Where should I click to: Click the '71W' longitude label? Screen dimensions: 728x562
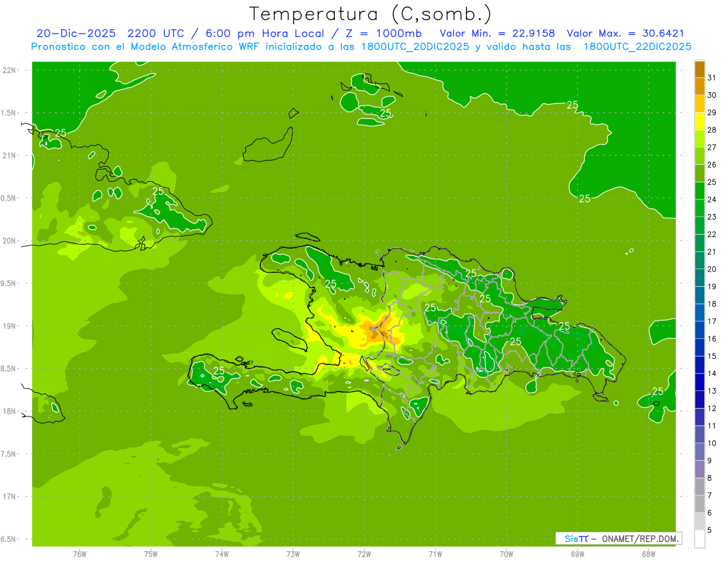[435, 554]
